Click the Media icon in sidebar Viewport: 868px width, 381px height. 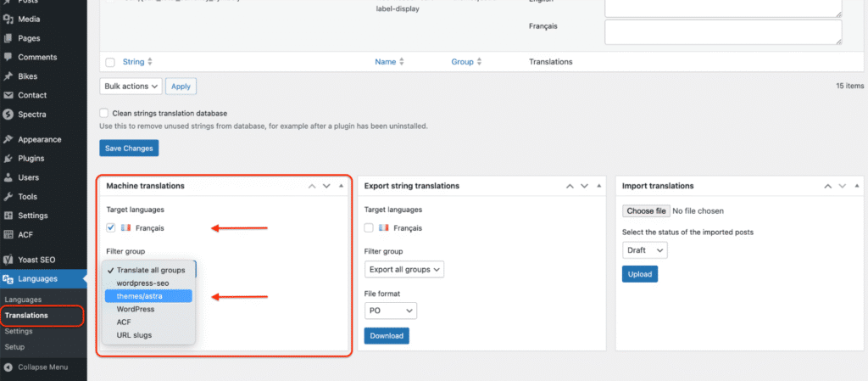click(8, 19)
